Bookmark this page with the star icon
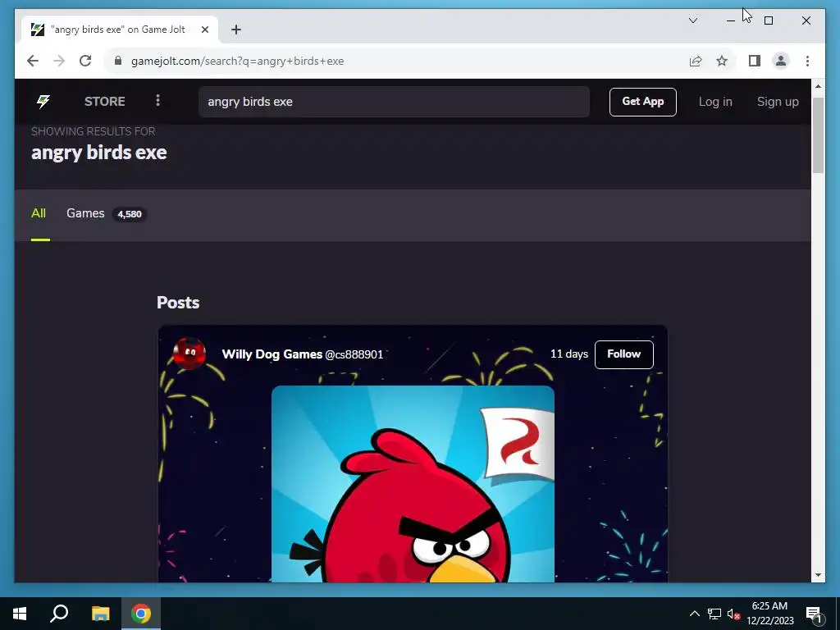The height and width of the screenshot is (630, 840). pyautogui.click(x=722, y=61)
